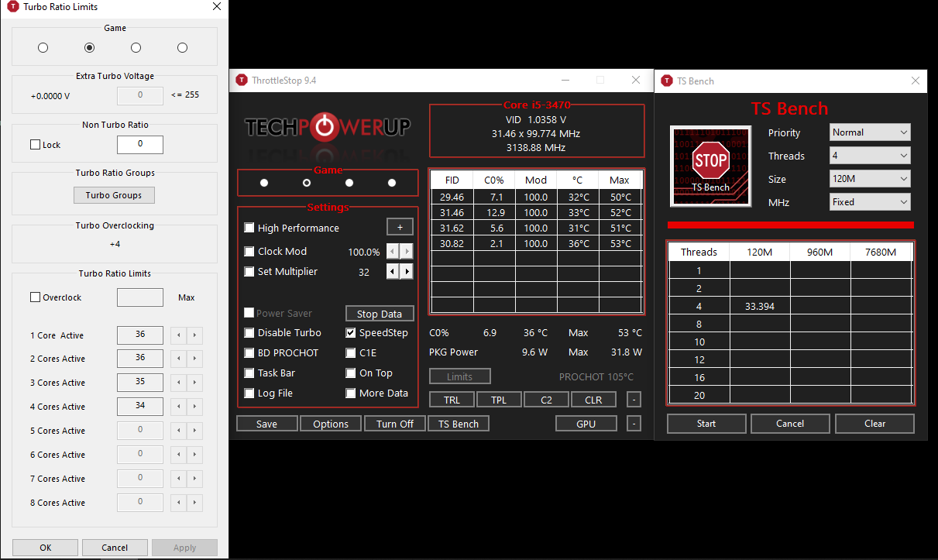This screenshot has height=560, width=938.
Task: Click CLR to clear max values
Action: [593, 400]
